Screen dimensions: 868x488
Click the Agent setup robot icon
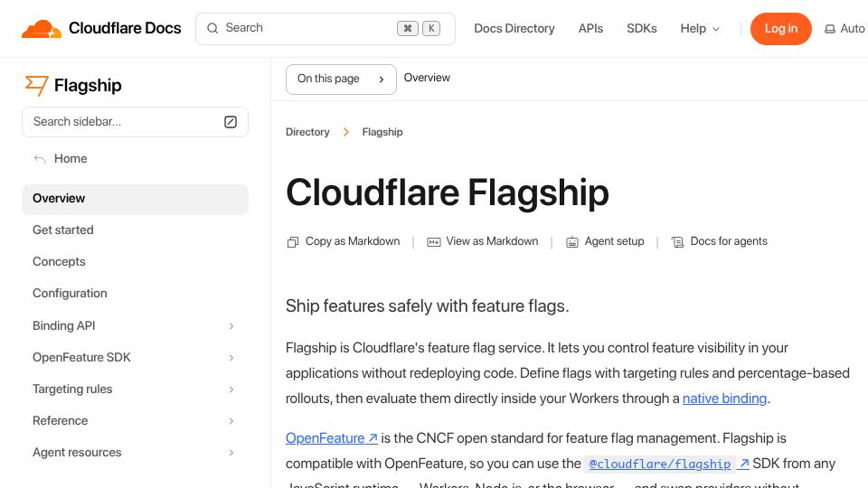tap(571, 242)
